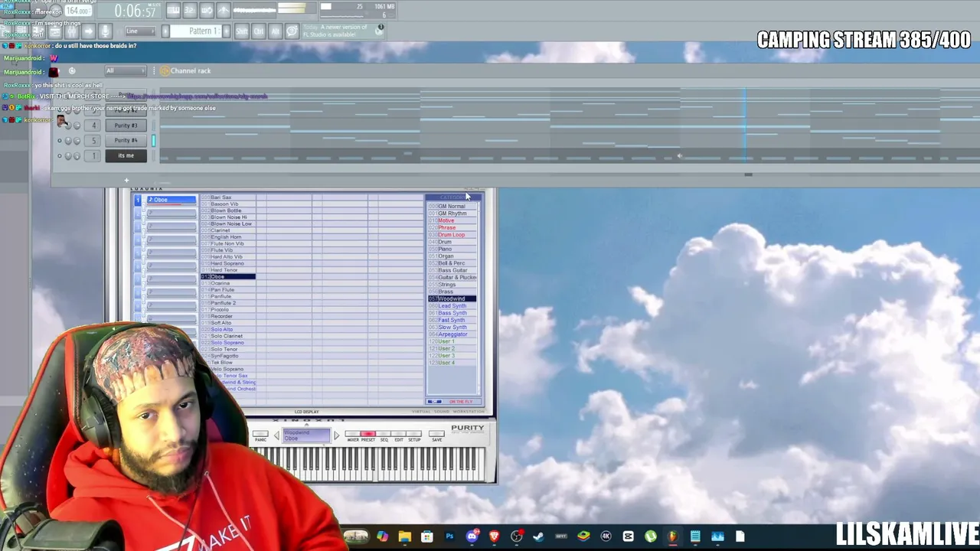This screenshot has height=551, width=980.
Task: Toggle the Purity #4 channel select indicator
Action: click(x=153, y=141)
